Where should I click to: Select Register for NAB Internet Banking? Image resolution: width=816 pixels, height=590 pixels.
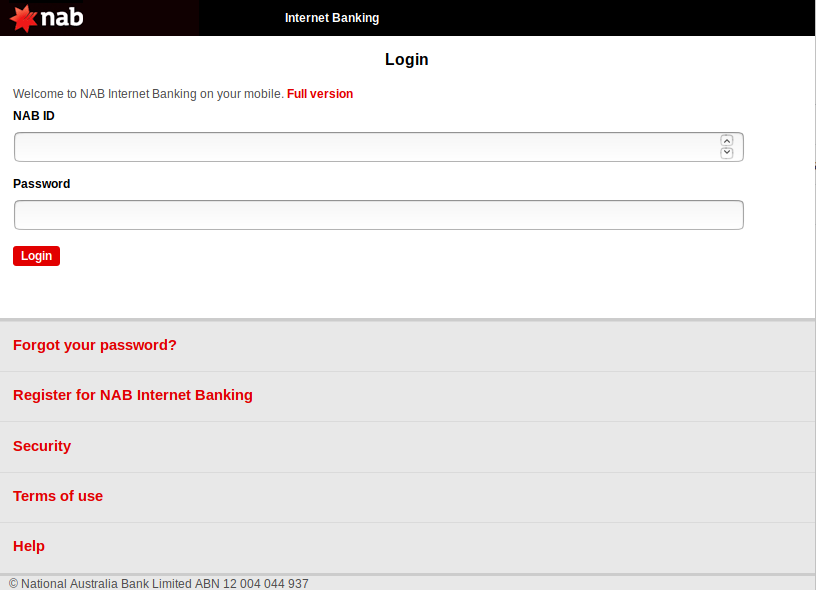tap(132, 395)
